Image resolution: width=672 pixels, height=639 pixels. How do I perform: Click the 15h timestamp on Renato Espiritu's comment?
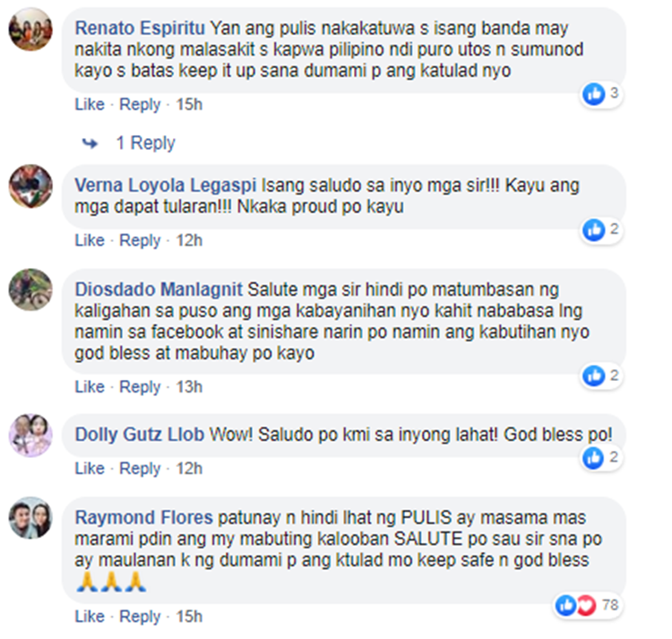tap(189, 104)
